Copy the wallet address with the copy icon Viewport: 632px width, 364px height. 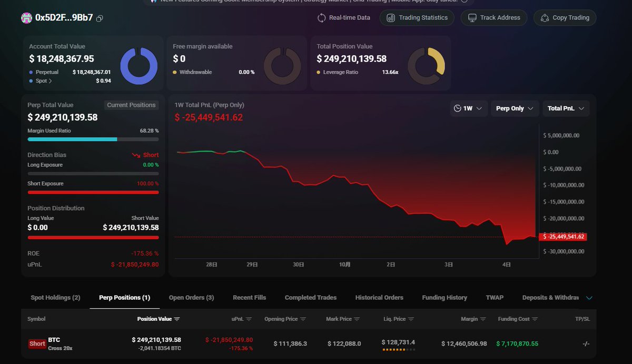click(x=100, y=18)
